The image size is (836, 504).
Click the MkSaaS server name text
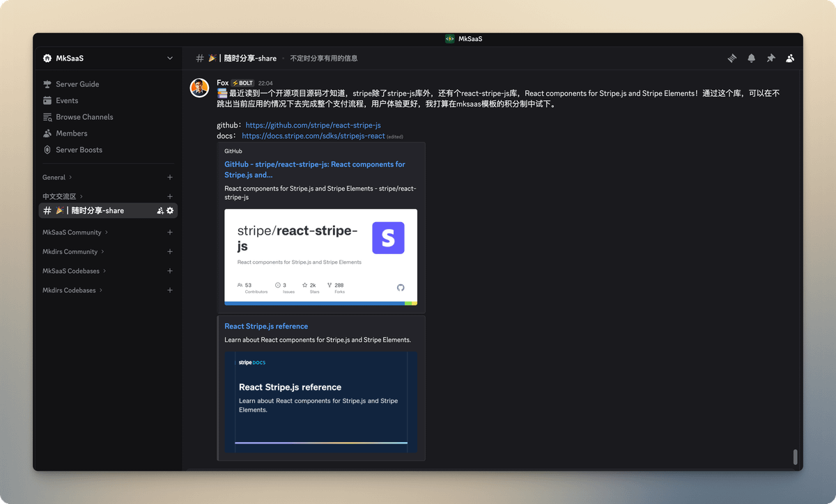70,58
